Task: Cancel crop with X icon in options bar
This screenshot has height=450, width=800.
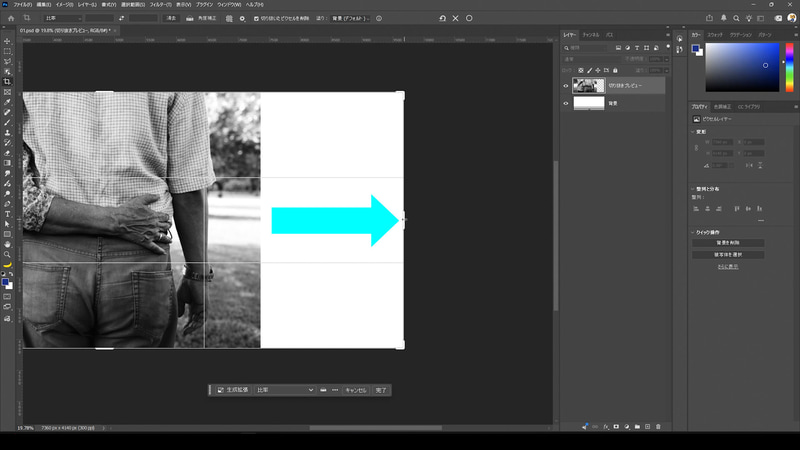Action: [x=456, y=18]
